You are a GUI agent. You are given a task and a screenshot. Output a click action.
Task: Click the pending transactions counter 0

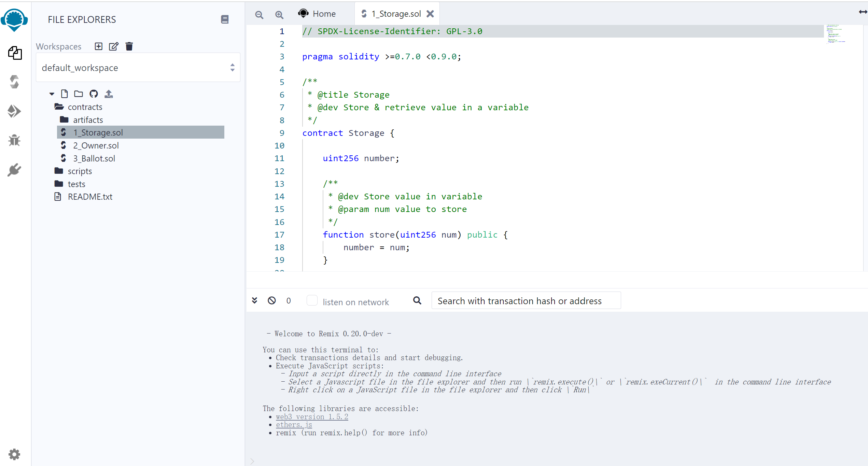(x=289, y=300)
